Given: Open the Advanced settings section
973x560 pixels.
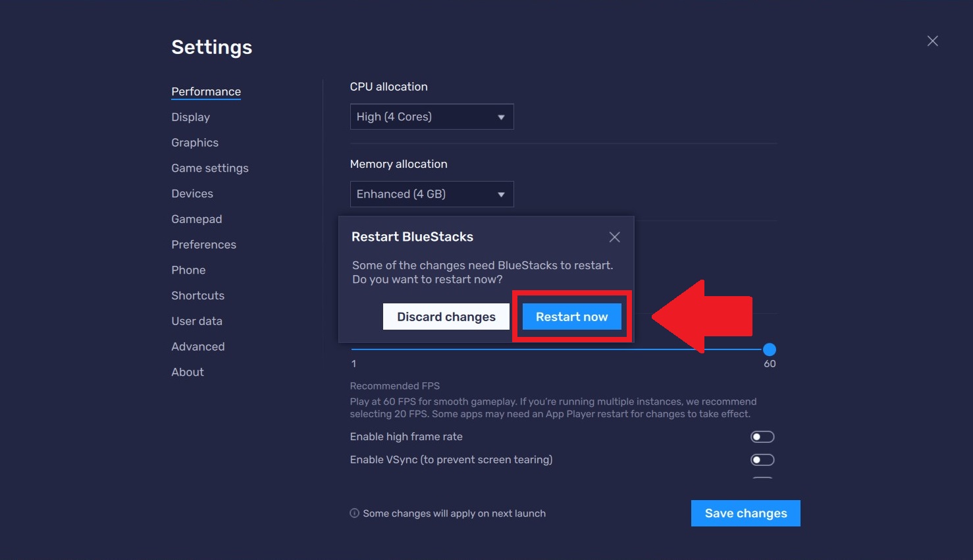Looking at the screenshot, I should [x=197, y=346].
